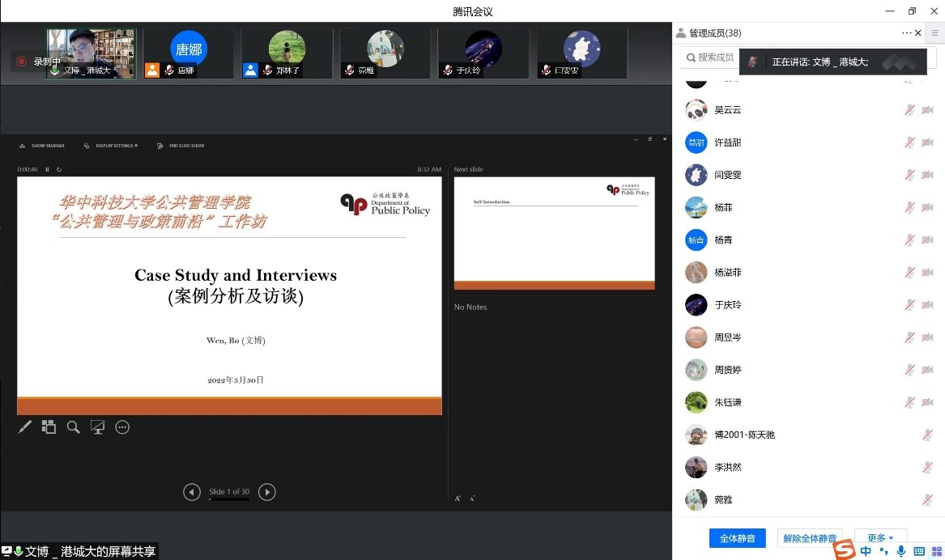Open the 更多 dropdown button

[880, 538]
